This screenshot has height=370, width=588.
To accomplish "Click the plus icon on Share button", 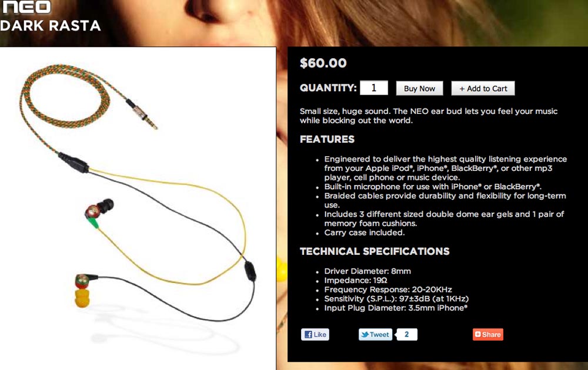I will (x=477, y=334).
